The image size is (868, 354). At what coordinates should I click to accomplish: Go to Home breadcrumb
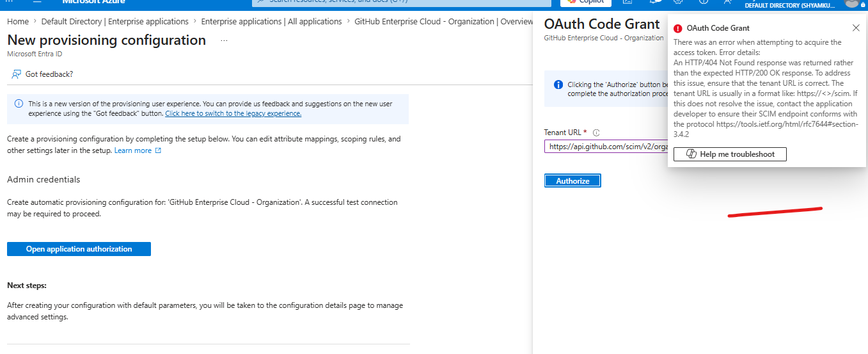pos(18,22)
